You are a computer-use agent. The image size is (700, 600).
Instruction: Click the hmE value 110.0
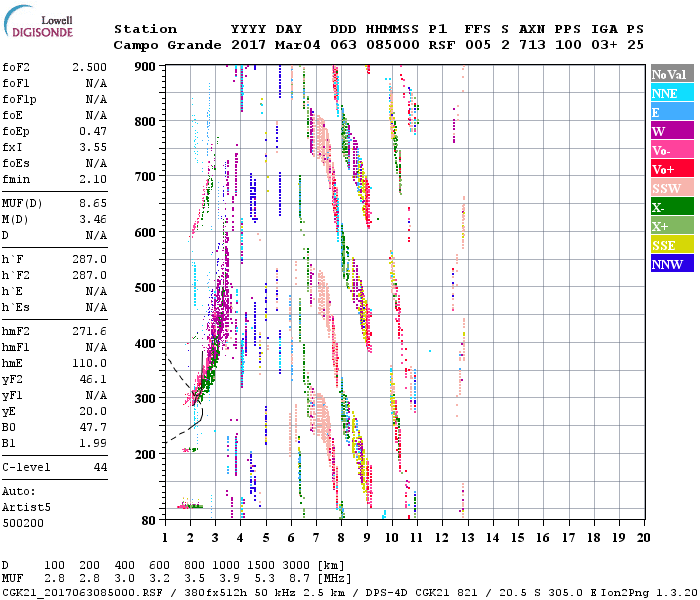tap(89, 364)
